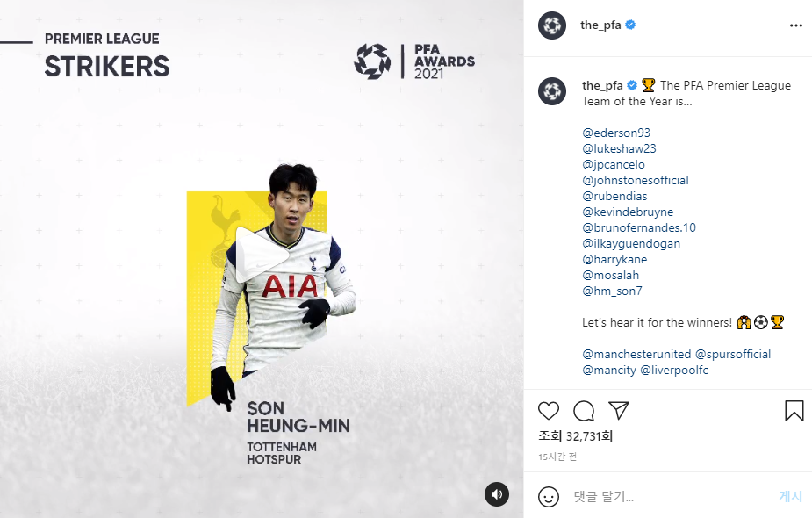The width and height of the screenshot is (812, 518).
Task: Play the video using center play button
Action: [262, 255]
